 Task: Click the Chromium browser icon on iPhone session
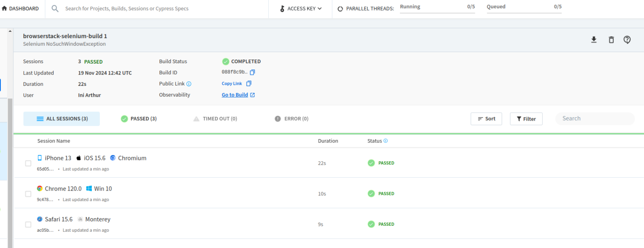point(112,158)
